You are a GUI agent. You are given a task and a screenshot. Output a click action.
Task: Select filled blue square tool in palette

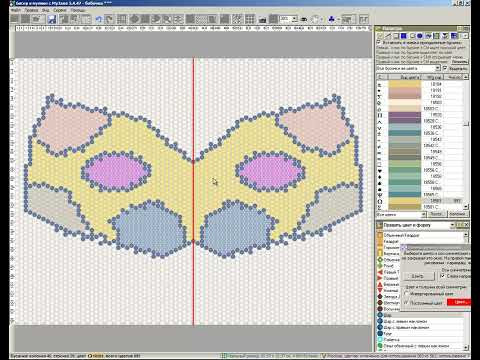click(404, 36)
